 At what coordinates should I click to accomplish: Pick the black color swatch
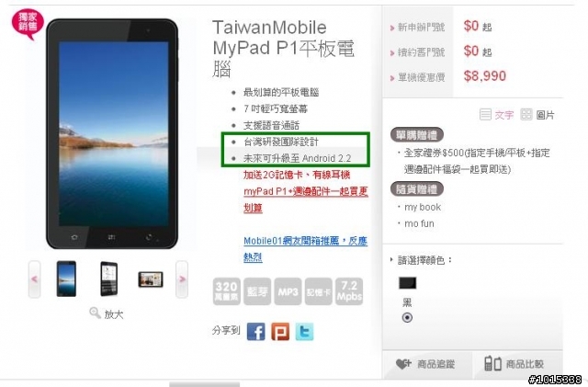click(x=408, y=282)
